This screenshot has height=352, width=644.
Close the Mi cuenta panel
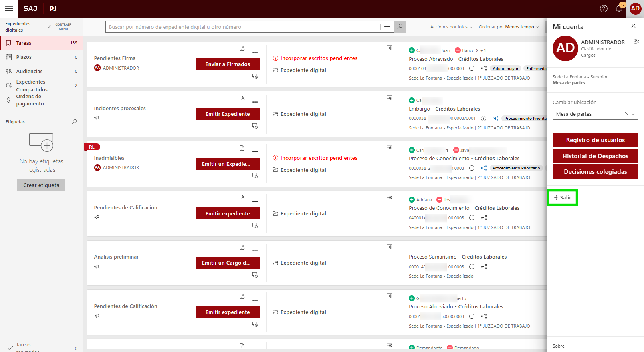(633, 26)
